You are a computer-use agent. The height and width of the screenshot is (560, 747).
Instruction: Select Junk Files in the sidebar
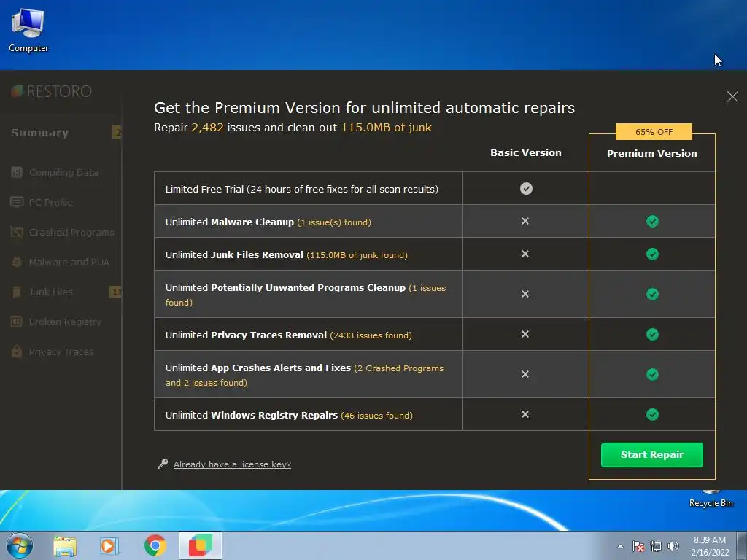pyautogui.click(x=50, y=292)
